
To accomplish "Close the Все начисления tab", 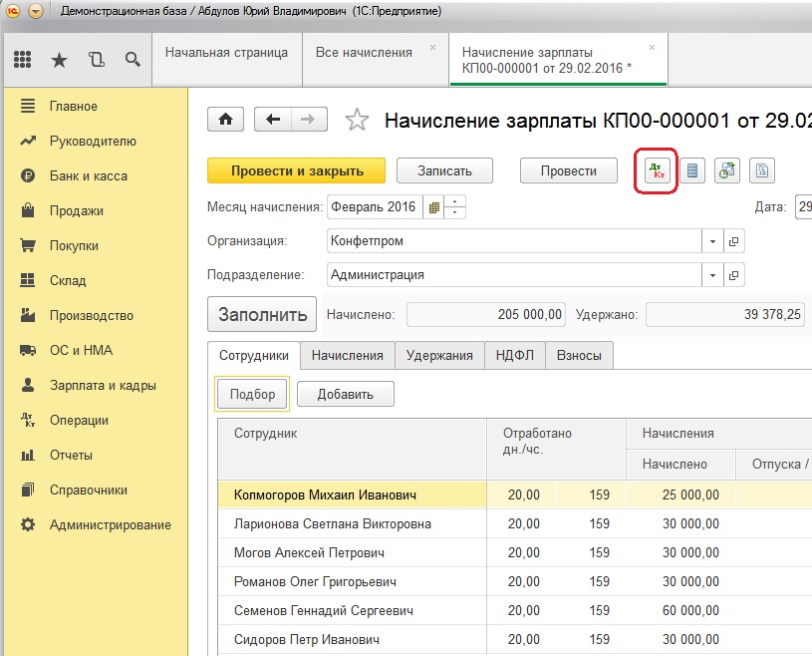I will pyautogui.click(x=433, y=48).
